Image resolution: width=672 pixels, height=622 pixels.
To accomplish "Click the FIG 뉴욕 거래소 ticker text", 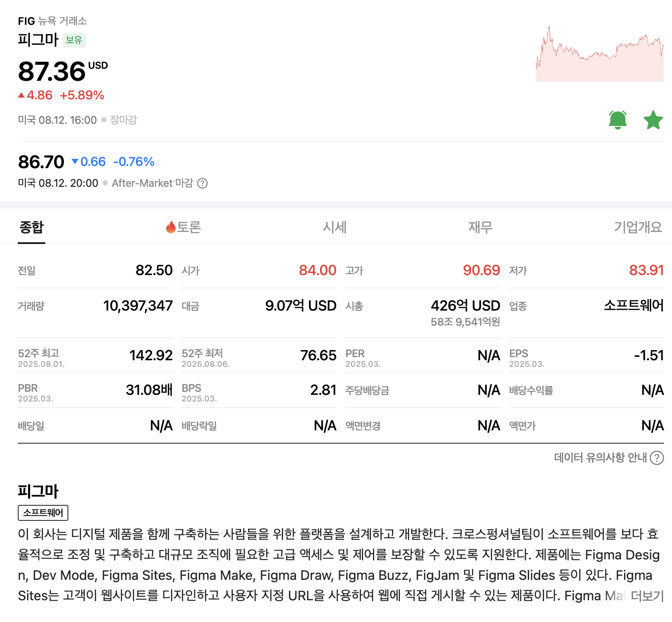I will [x=52, y=21].
